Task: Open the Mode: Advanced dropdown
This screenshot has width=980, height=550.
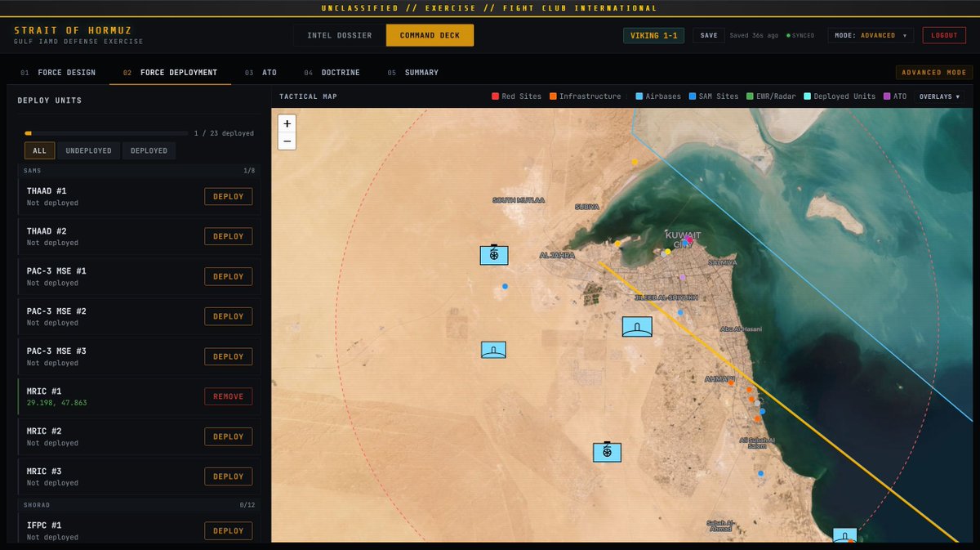Action: point(870,36)
